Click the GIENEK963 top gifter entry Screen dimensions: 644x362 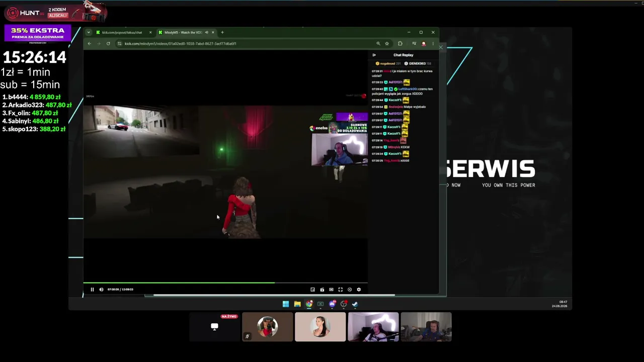point(419,64)
